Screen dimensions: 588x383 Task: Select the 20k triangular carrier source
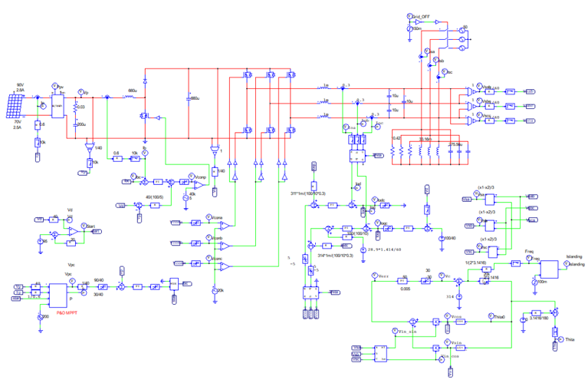215,291
